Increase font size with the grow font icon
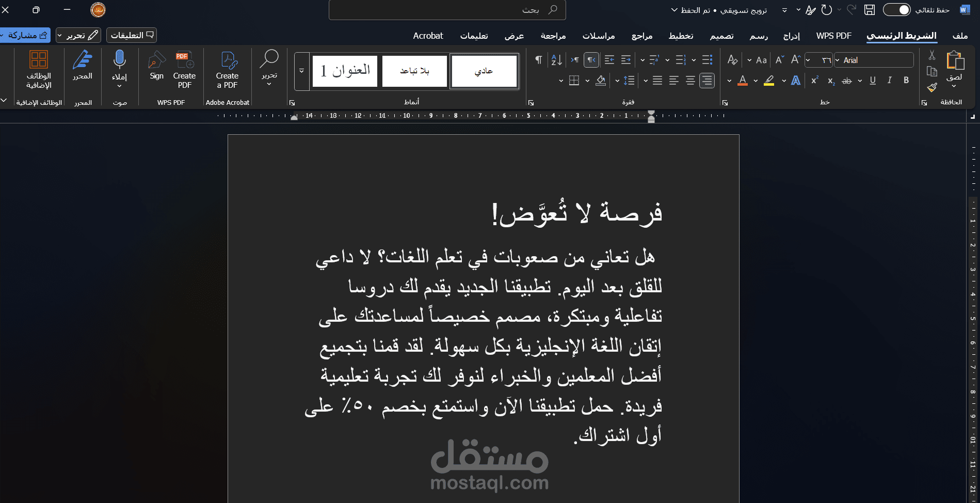 pos(796,60)
